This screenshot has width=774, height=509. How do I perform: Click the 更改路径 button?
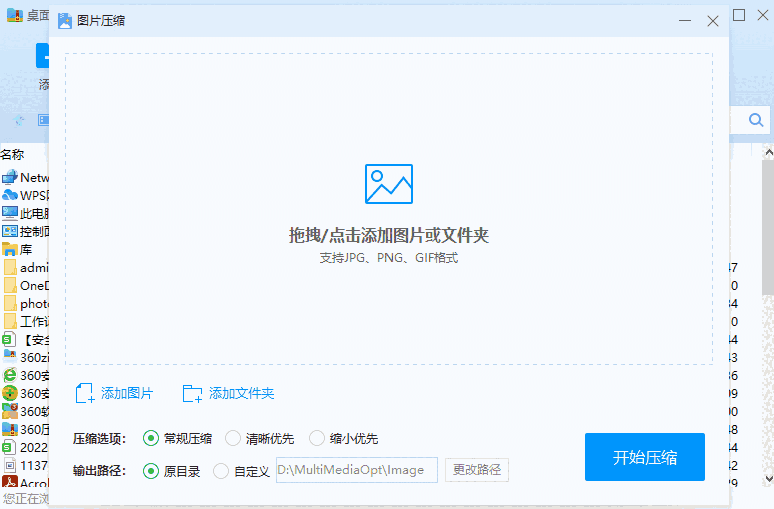tap(477, 470)
